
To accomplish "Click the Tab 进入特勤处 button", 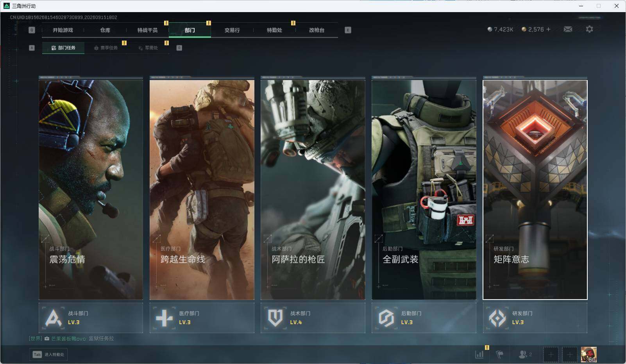I will click(48, 355).
